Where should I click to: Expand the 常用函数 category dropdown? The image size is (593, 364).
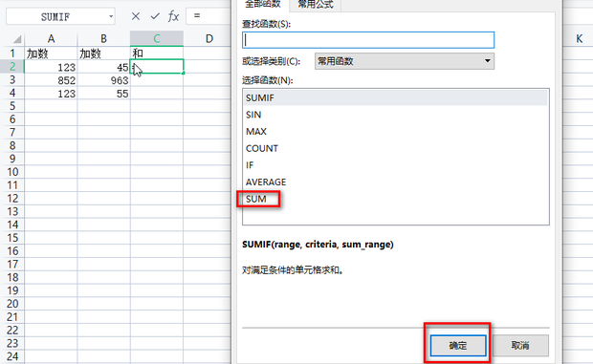tap(405, 61)
